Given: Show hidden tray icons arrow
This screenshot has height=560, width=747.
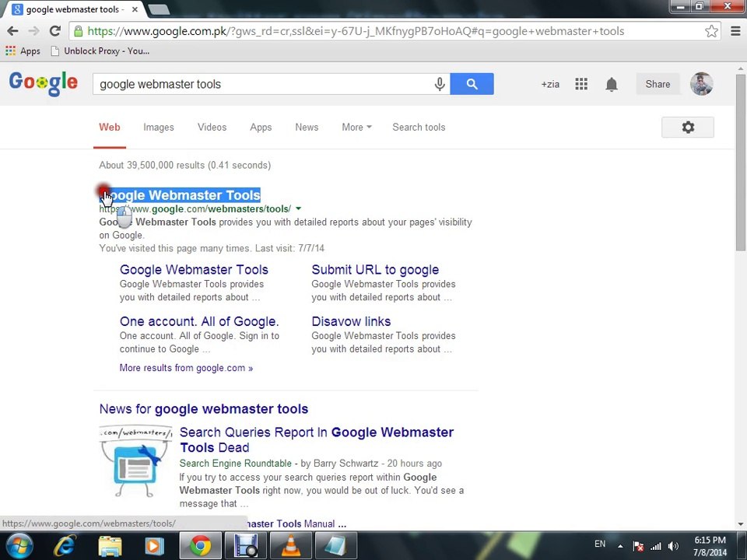Looking at the screenshot, I should point(620,546).
